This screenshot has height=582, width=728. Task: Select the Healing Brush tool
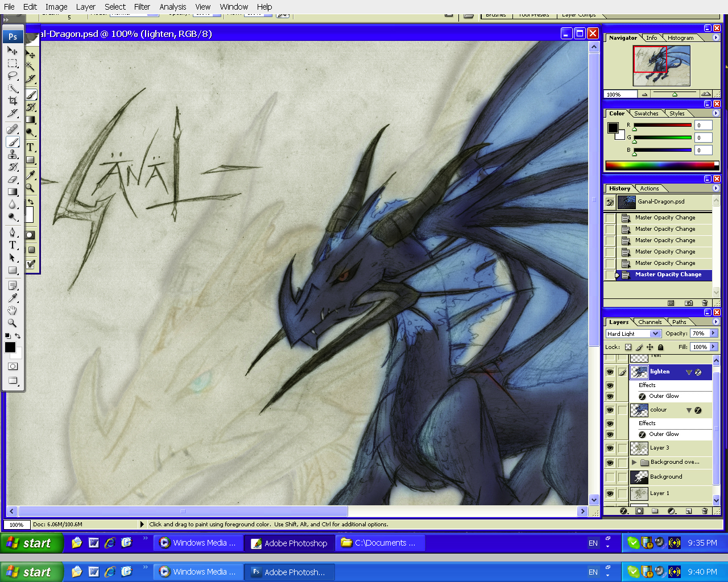pyautogui.click(x=13, y=129)
